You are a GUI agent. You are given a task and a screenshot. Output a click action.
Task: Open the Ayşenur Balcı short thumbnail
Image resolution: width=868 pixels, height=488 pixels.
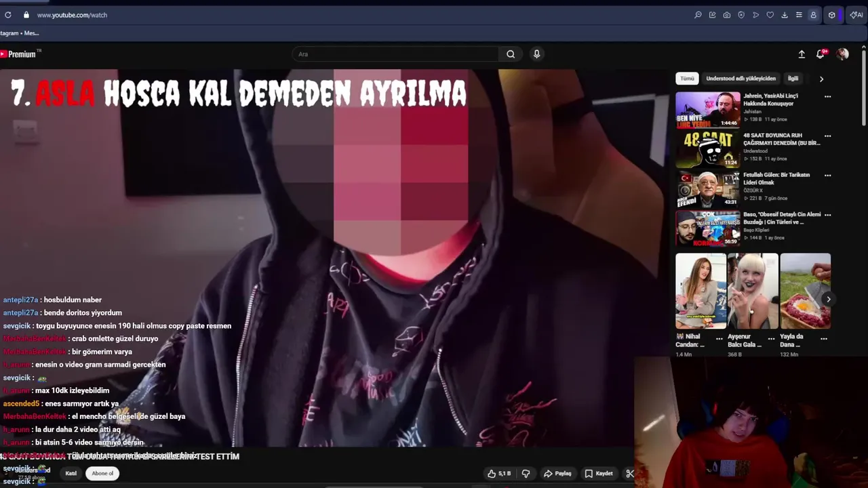click(753, 291)
